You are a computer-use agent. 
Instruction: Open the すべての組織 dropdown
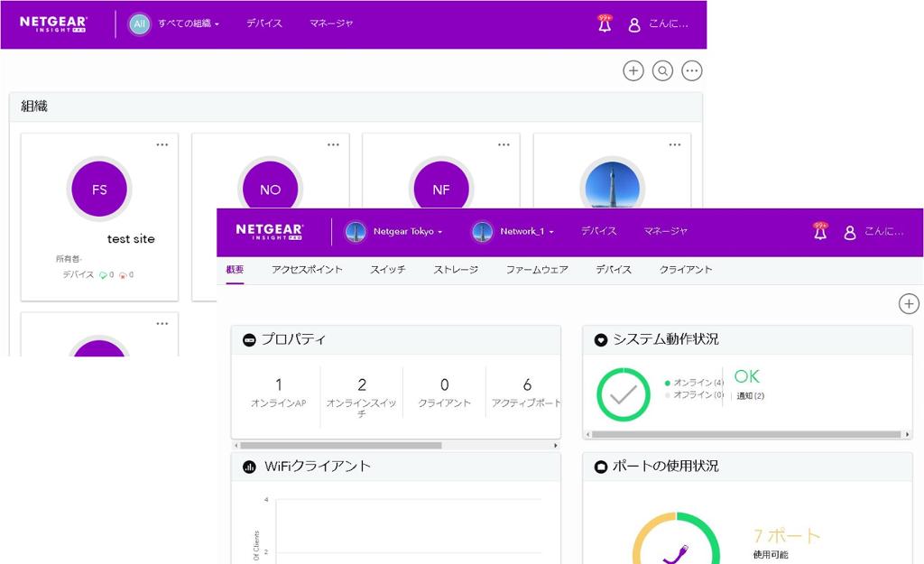(187, 23)
